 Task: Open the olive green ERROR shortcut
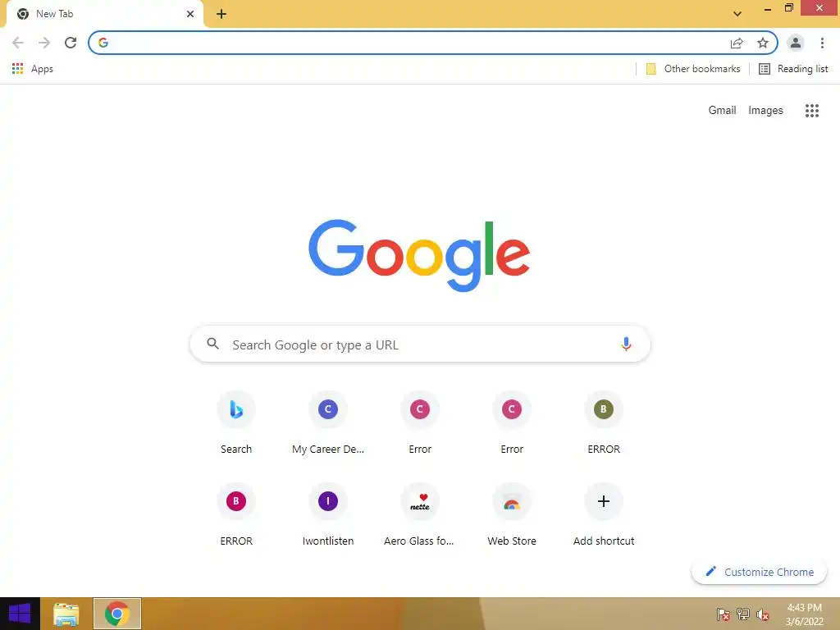tap(604, 423)
